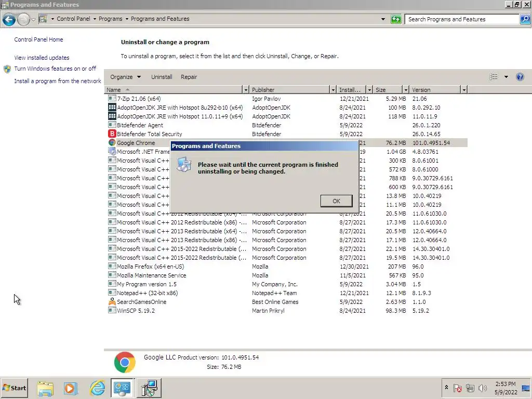Open Control Panel Home link
Image resolution: width=532 pixels, height=399 pixels.
(x=38, y=39)
